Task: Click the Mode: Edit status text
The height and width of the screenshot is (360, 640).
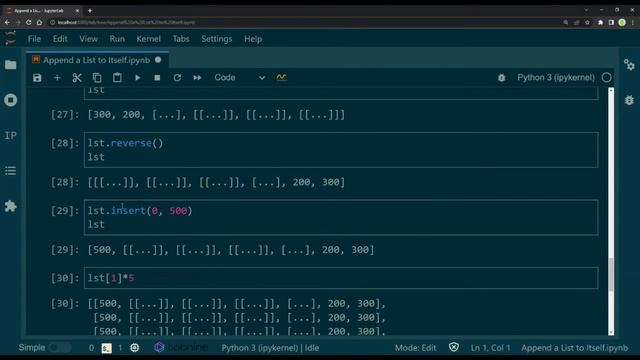Action: (415, 348)
